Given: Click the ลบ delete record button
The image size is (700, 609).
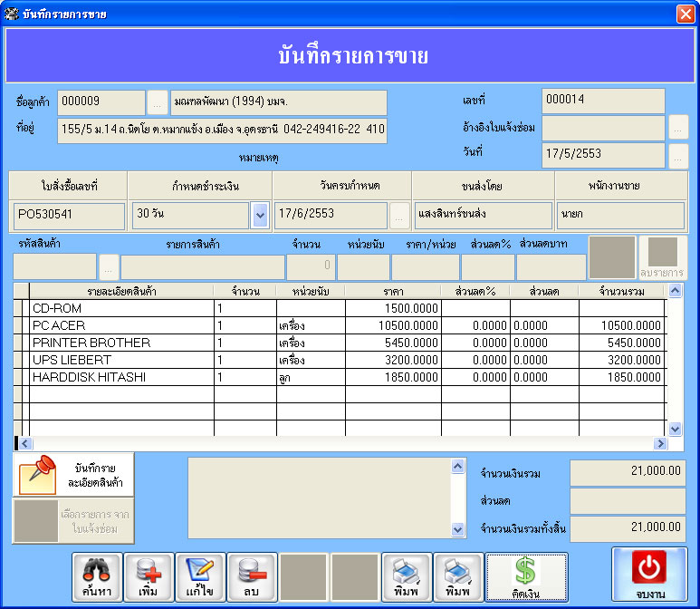Looking at the screenshot, I should click(x=251, y=576).
